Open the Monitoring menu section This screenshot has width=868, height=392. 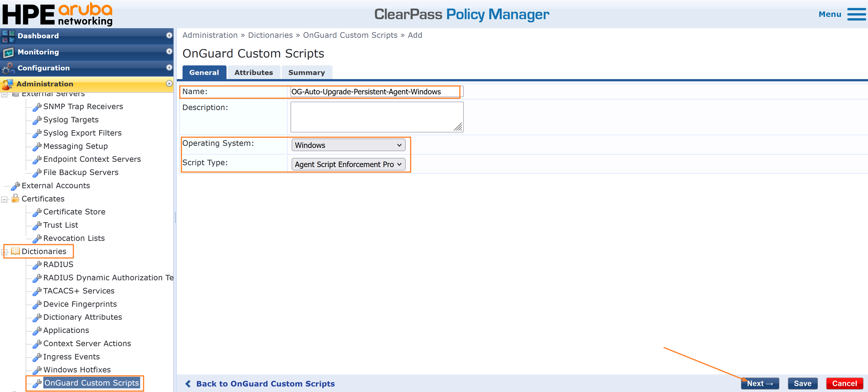coord(87,52)
